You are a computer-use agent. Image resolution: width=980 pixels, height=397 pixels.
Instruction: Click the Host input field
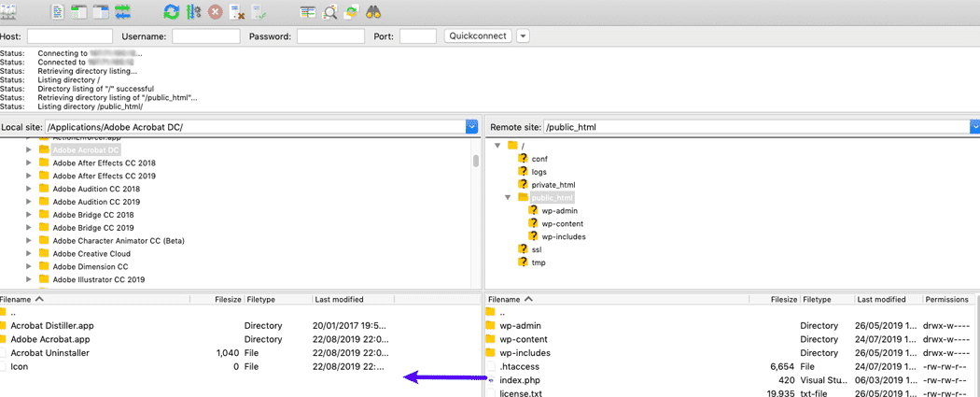pos(70,36)
